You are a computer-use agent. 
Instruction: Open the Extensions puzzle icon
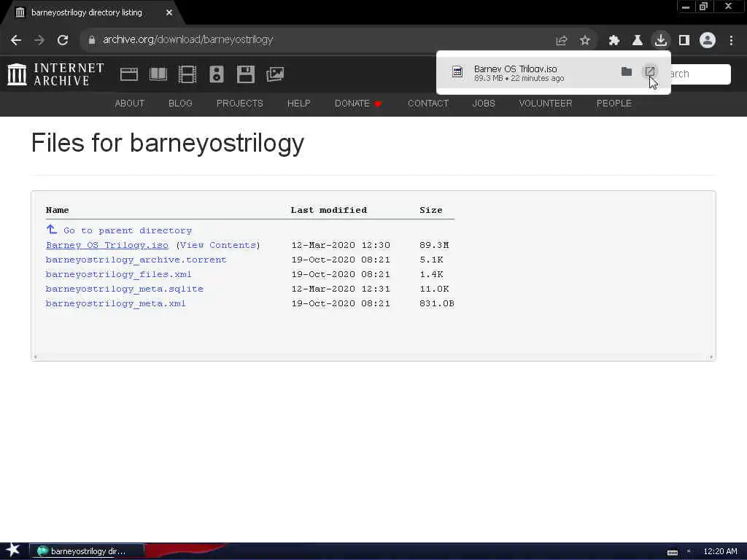point(614,41)
